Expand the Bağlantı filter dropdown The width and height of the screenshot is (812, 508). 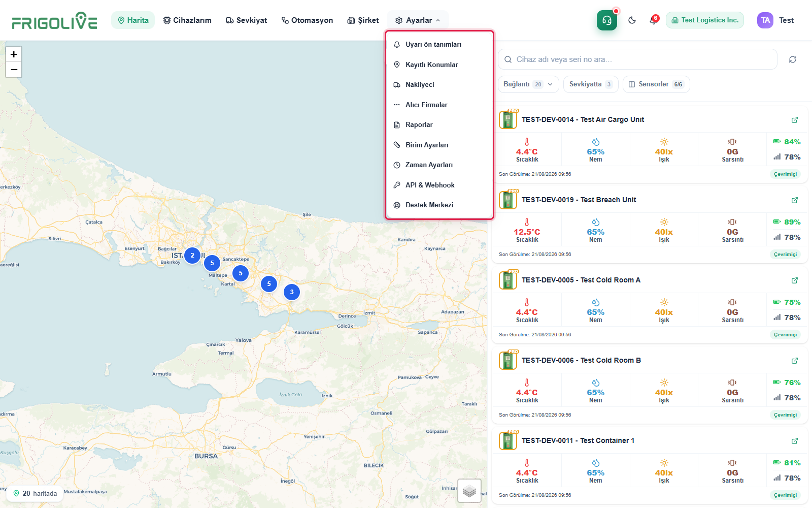click(x=528, y=84)
